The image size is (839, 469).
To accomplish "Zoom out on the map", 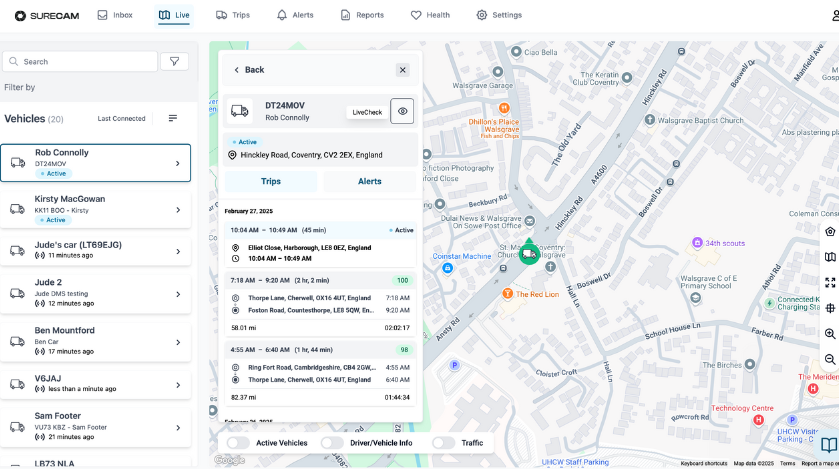I will (x=830, y=359).
